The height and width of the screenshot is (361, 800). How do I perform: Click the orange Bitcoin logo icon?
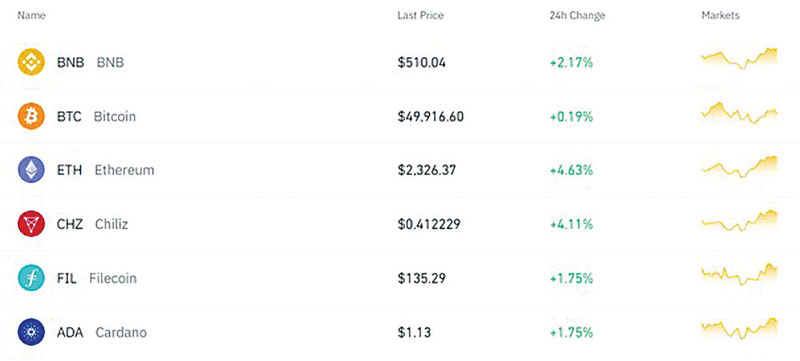pyautogui.click(x=31, y=116)
